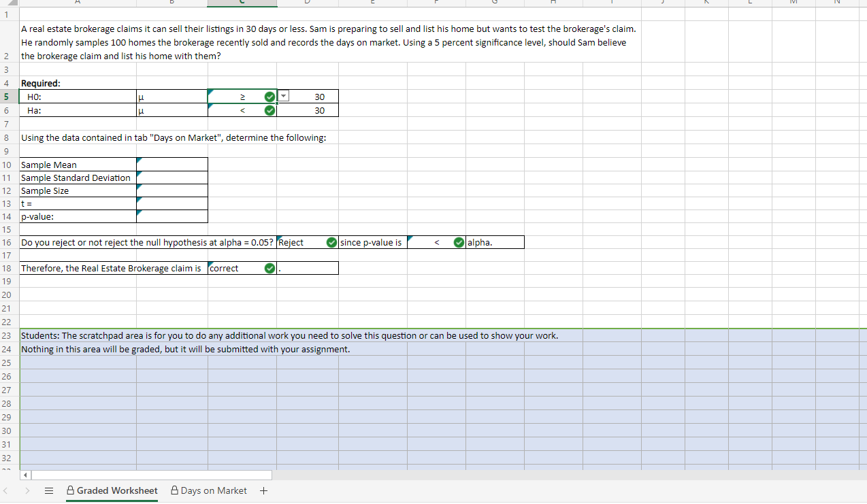Open the dropdown arrow for the H0 operator
This screenshot has height=504, width=867.
284,96
